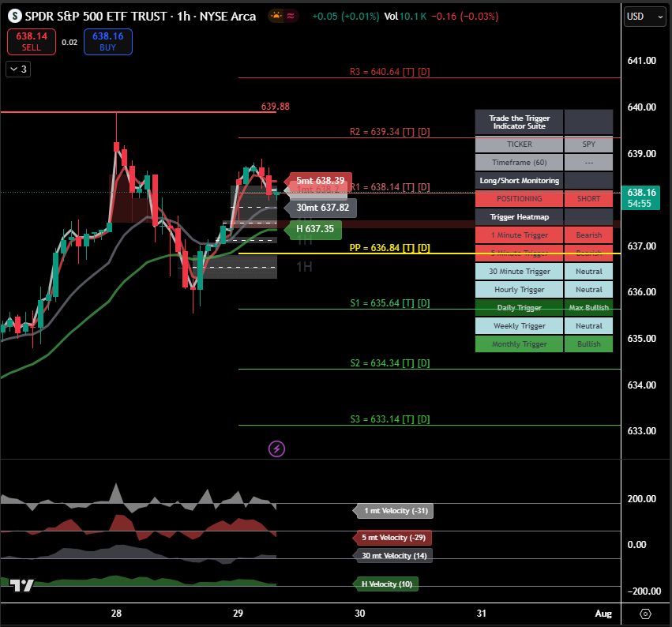Click the TICKER cell in the table

coord(519,144)
